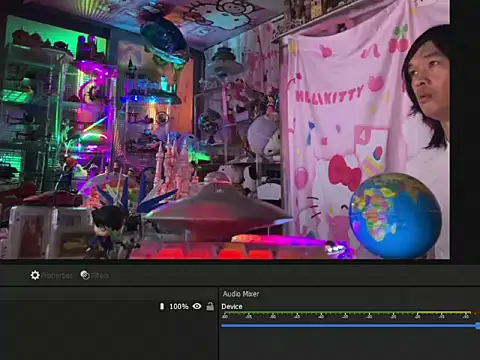The image size is (480, 360).
Task: Click the volume slider handle at far end
Action: click(x=478, y=326)
